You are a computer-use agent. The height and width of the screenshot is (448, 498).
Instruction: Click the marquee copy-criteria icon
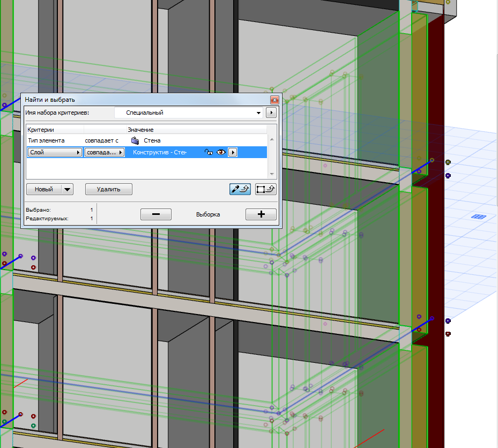266,189
